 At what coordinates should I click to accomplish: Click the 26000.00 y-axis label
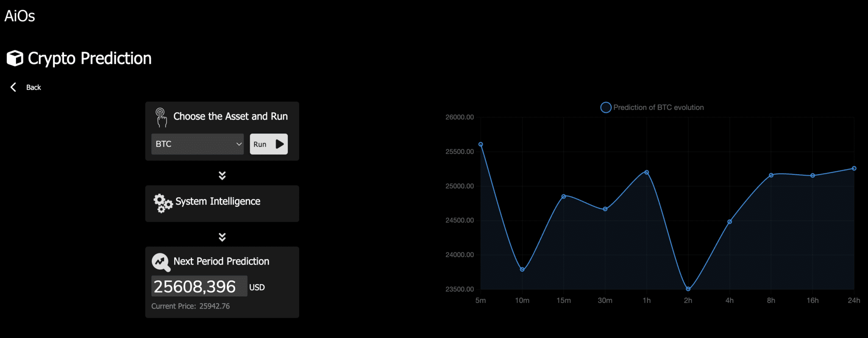coord(459,117)
